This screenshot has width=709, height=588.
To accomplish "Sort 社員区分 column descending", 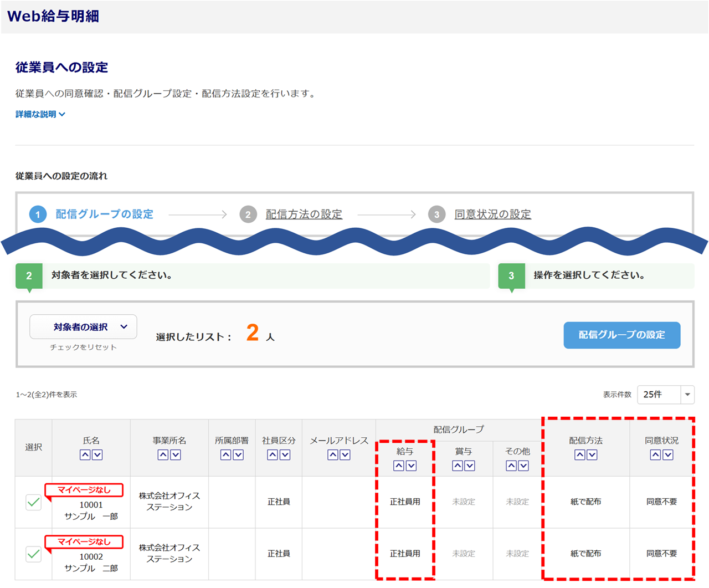I will [x=285, y=455].
